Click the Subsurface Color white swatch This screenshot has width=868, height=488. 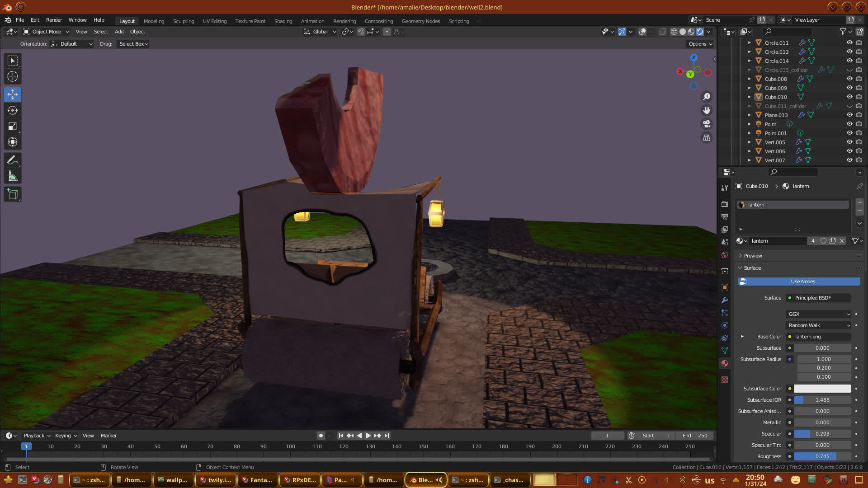[822, 389]
